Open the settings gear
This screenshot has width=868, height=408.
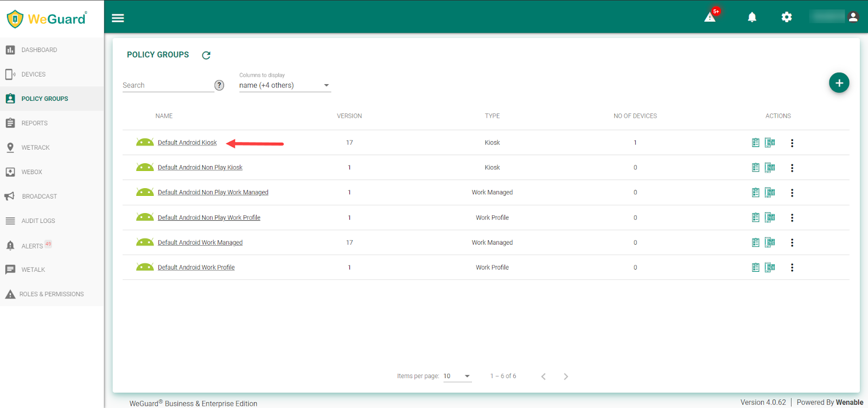coord(786,17)
